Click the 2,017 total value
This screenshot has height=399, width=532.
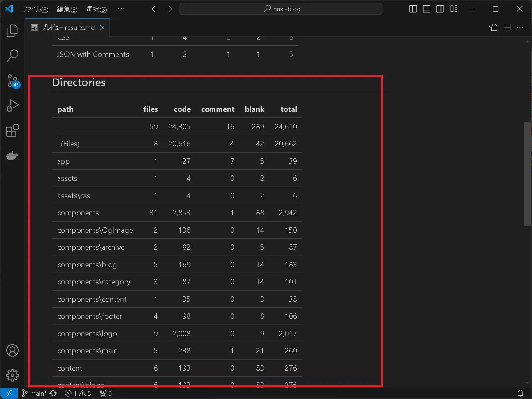pyautogui.click(x=288, y=334)
